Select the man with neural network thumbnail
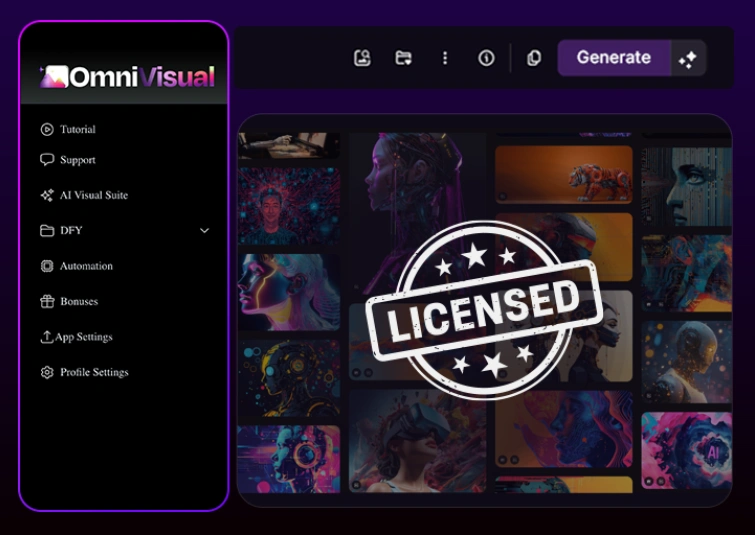Image resolution: width=755 pixels, height=535 pixels. (289, 206)
